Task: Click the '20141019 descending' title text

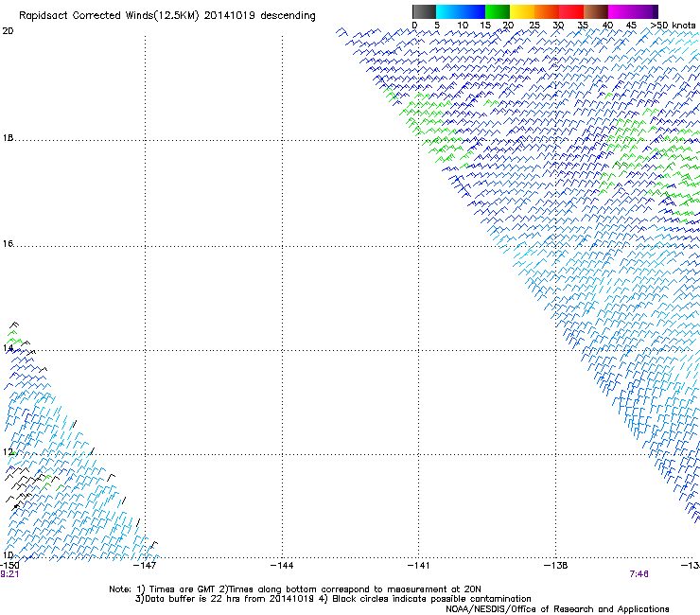Action: (x=260, y=16)
